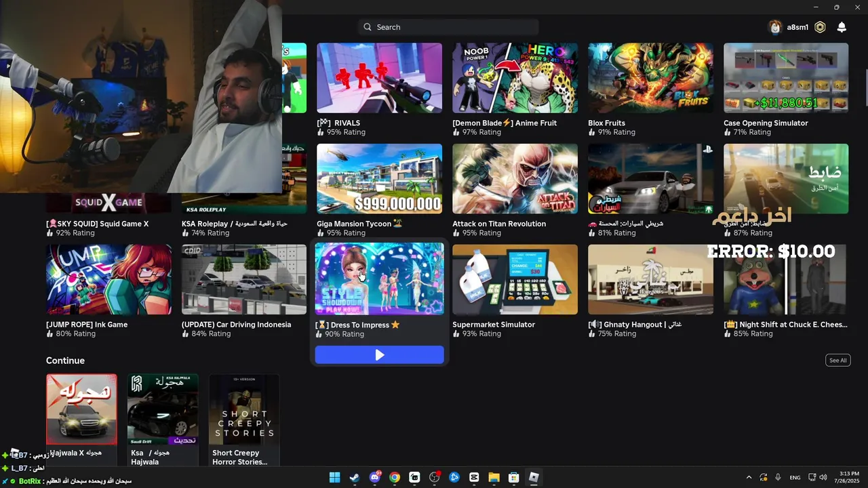Screen dimensions: 868x488
Task: Select the Roblox taskbar icon
Action: [534, 477]
